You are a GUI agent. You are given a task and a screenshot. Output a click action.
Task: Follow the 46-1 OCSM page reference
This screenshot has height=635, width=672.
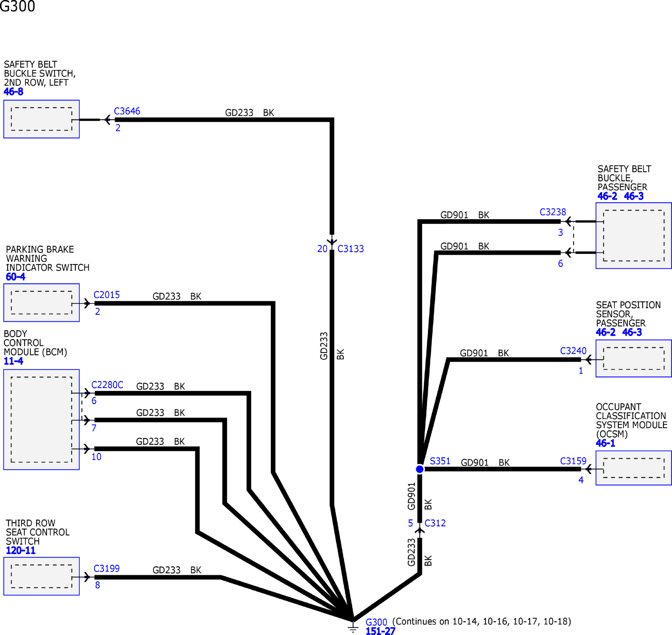605,443
